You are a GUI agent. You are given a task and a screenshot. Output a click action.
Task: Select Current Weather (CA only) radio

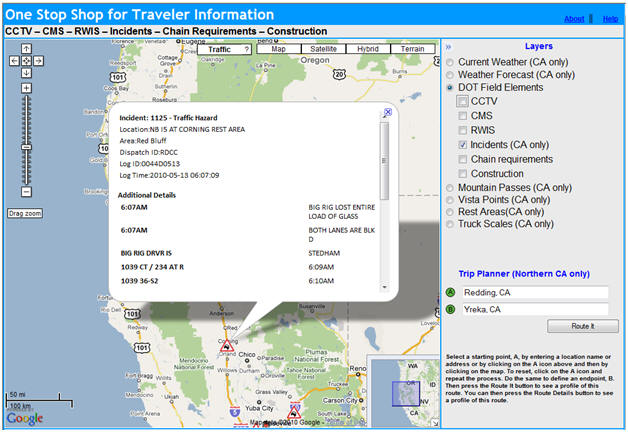(x=450, y=62)
